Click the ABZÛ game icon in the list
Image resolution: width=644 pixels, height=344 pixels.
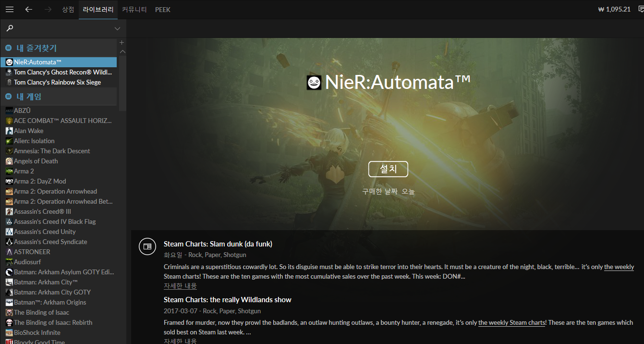click(9, 111)
